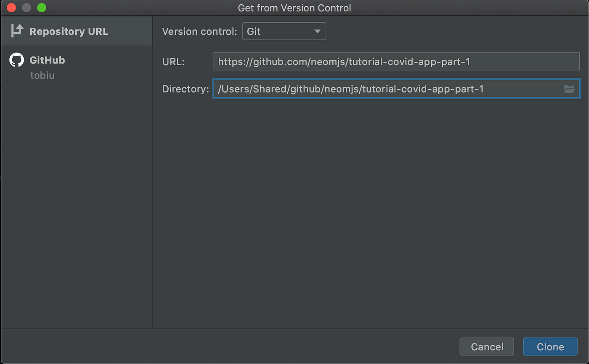
Task: Select the GitHub sidebar entry
Action: [47, 60]
